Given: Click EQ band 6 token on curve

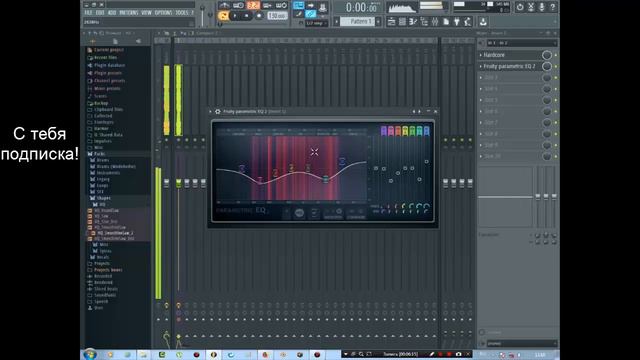Looking at the screenshot, I should (x=325, y=179).
